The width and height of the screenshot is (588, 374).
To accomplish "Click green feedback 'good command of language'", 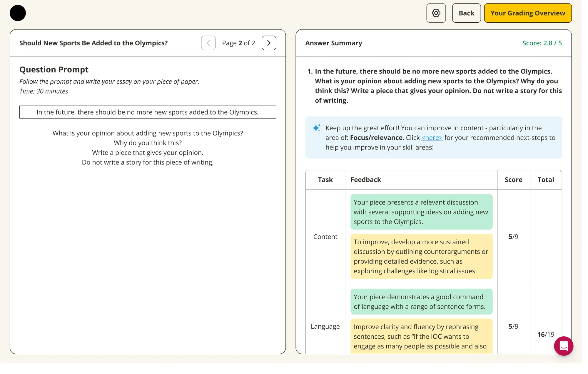I will click(421, 302).
